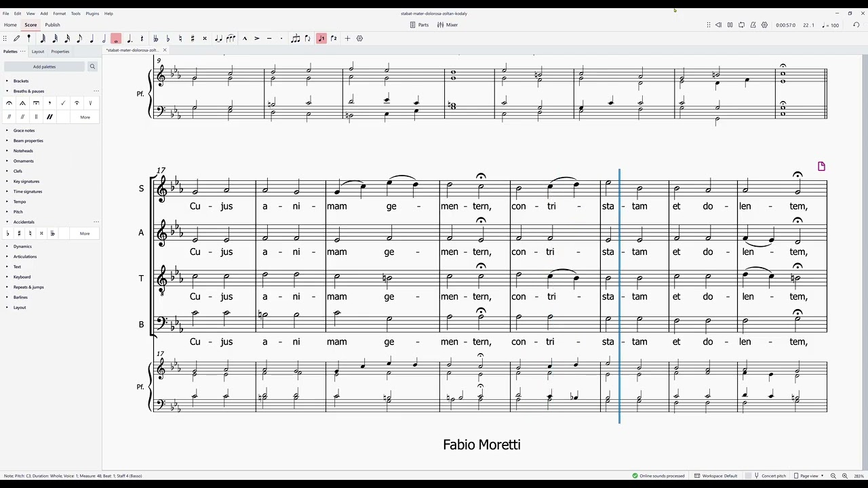Apply tenuto articulation
This screenshot has width=868, height=488.
click(x=269, y=39)
